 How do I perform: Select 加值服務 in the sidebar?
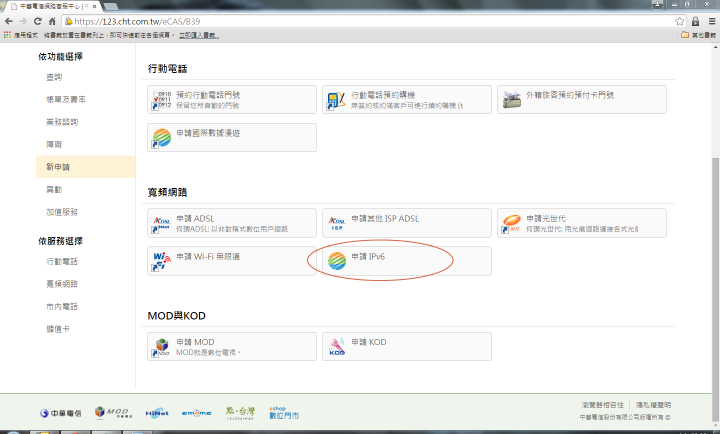pyautogui.click(x=62, y=212)
